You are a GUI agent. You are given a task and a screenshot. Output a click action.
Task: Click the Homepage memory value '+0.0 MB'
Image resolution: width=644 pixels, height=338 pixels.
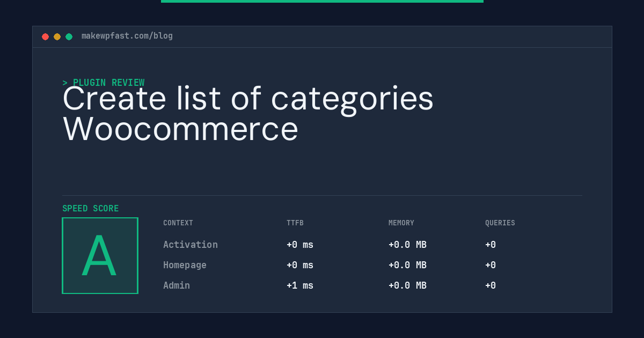[x=407, y=265]
